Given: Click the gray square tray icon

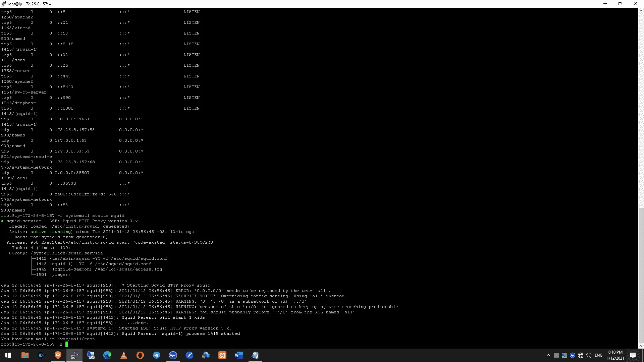Looking at the screenshot, I should (x=556, y=355).
